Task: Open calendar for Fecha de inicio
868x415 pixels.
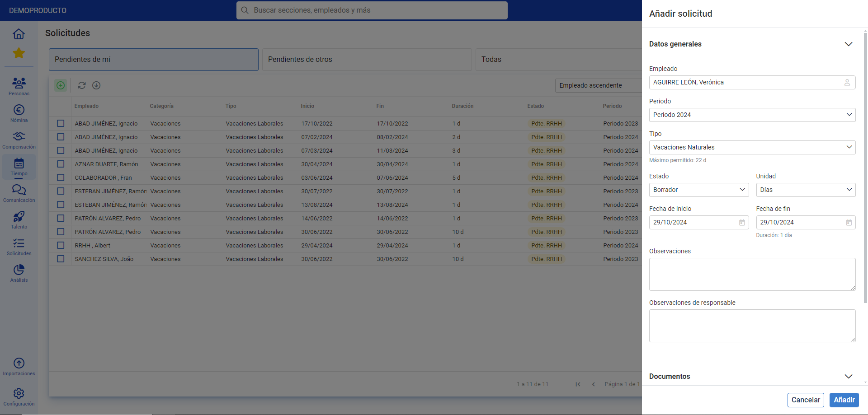Action: (742, 222)
